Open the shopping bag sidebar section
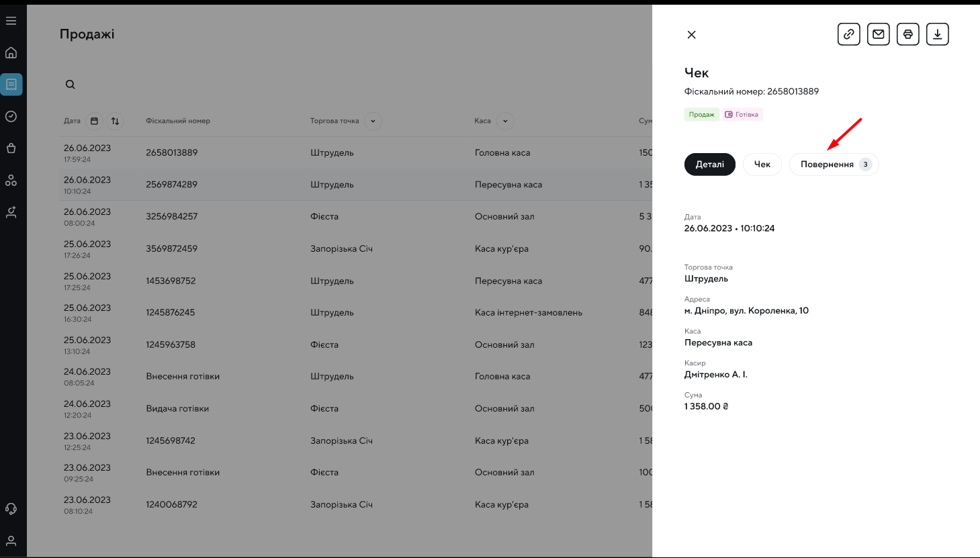The image size is (980, 558). [11, 148]
